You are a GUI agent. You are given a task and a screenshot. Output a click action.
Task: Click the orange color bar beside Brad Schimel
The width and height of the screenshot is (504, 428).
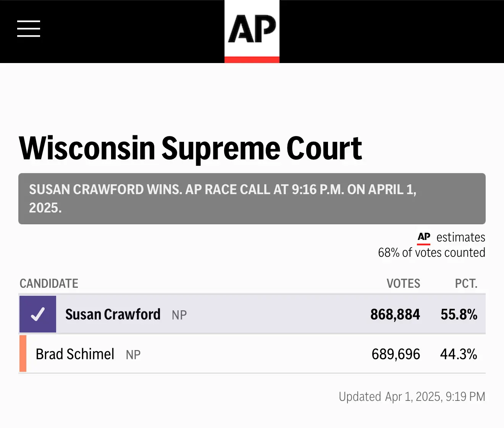[x=23, y=353]
